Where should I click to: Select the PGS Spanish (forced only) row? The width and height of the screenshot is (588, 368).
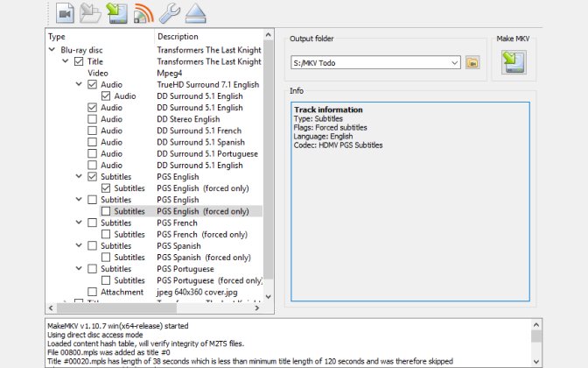pyautogui.click(x=182, y=258)
